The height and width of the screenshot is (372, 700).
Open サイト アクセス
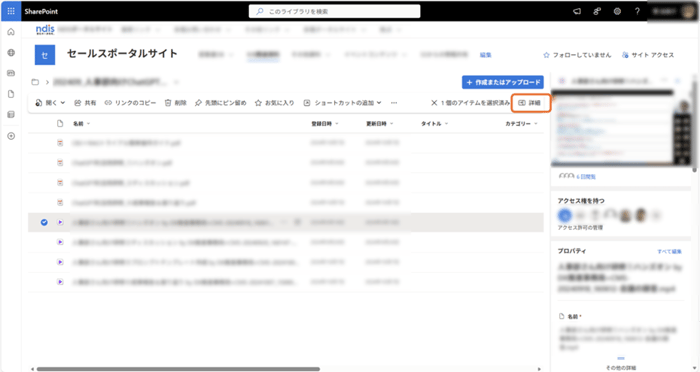pyautogui.click(x=648, y=55)
